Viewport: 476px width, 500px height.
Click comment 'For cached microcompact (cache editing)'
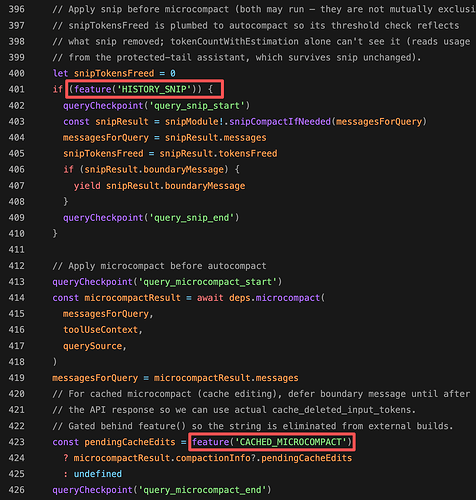(x=261, y=394)
